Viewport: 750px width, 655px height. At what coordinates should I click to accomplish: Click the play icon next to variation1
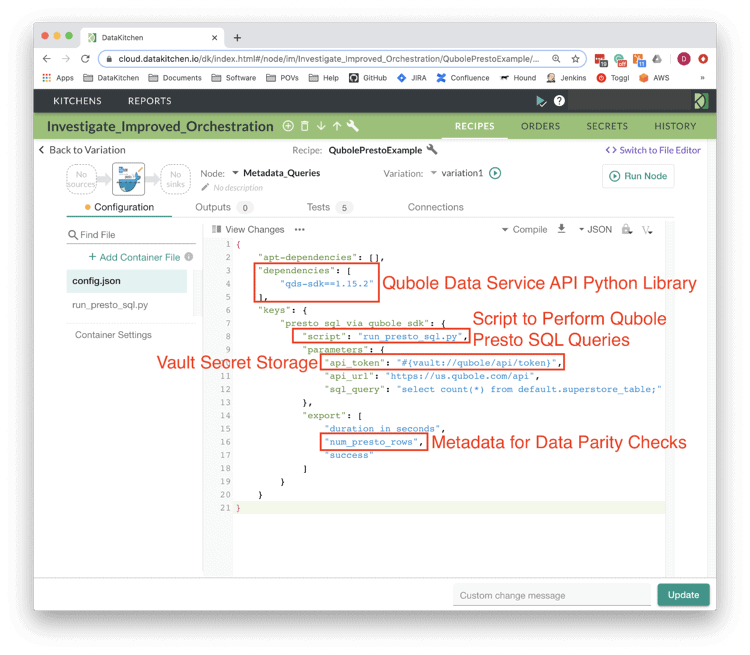495,173
